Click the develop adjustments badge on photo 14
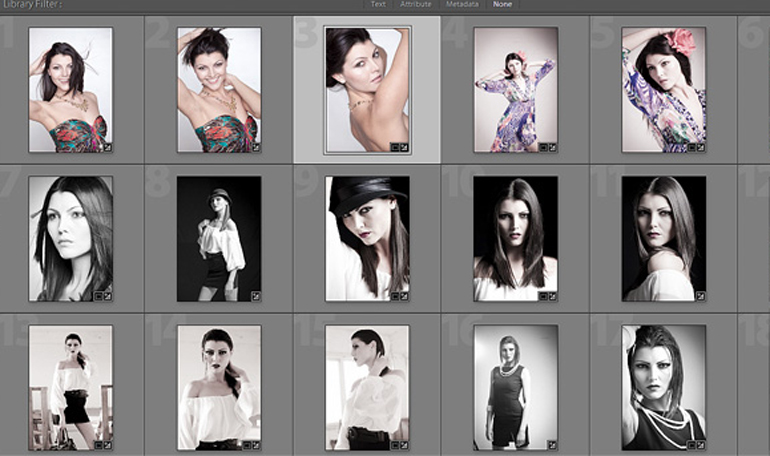 click(x=255, y=444)
